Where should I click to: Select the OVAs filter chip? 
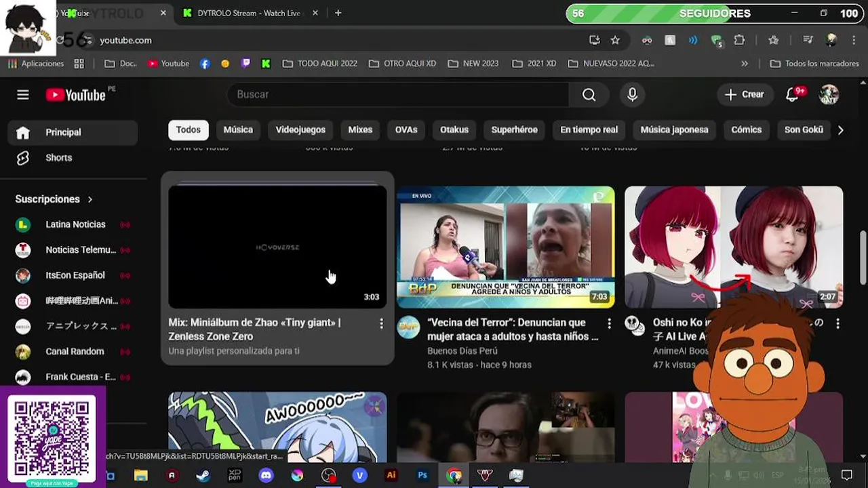[406, 129]
